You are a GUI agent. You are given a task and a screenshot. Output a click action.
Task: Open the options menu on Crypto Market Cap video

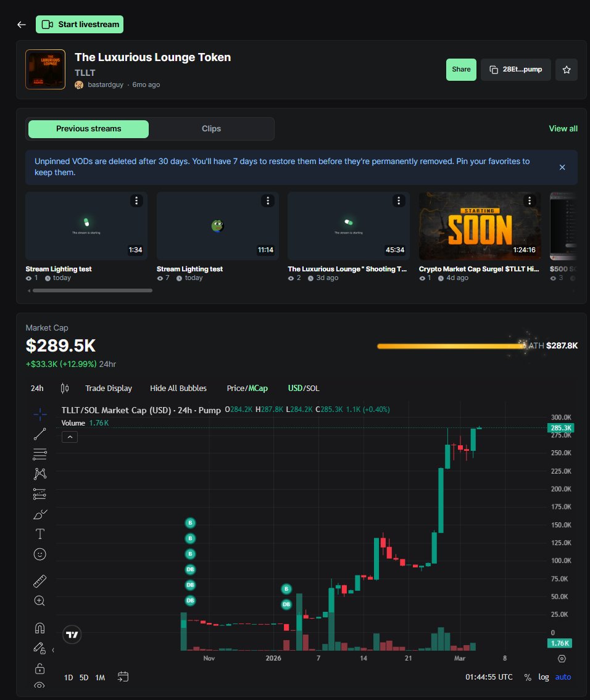tap(529, 200)
